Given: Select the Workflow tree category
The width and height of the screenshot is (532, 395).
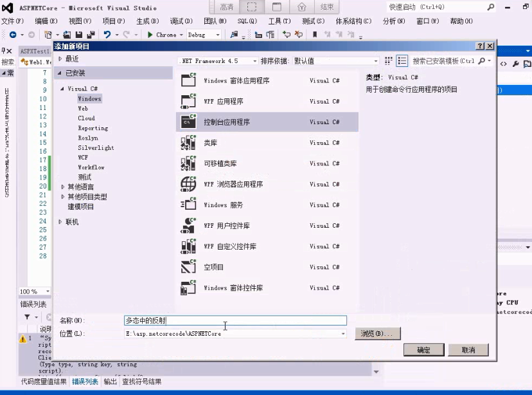Looking at the screenshot, I should coord(91,167).
